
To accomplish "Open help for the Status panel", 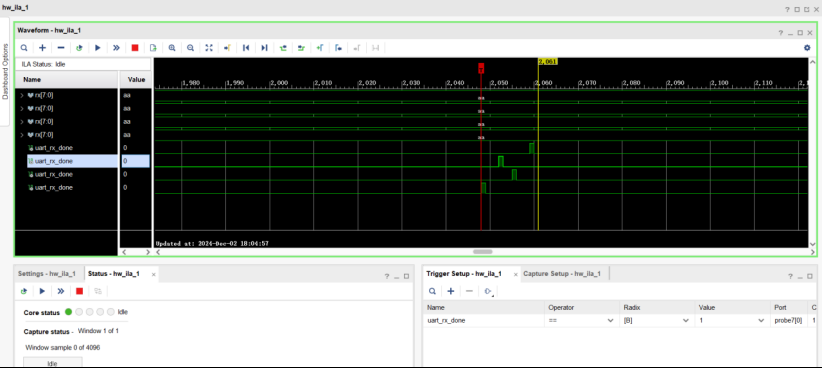I will click(x=387, y=276).
